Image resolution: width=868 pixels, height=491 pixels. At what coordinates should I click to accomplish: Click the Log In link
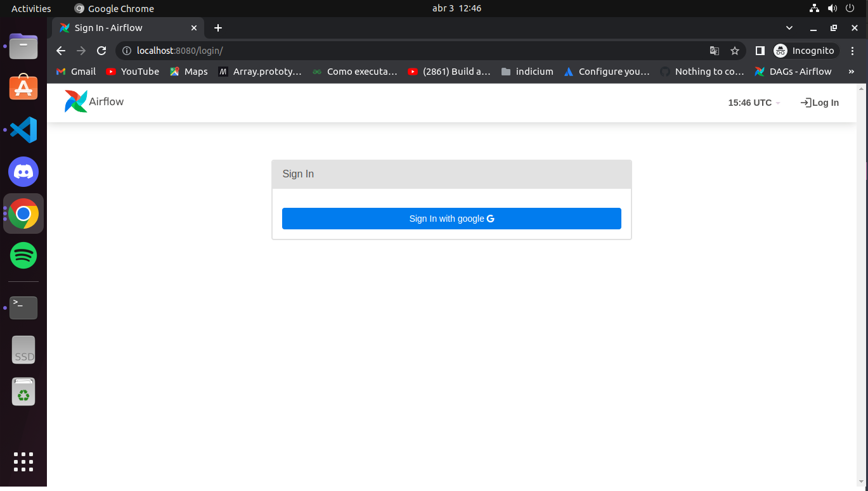coord(819,102)
